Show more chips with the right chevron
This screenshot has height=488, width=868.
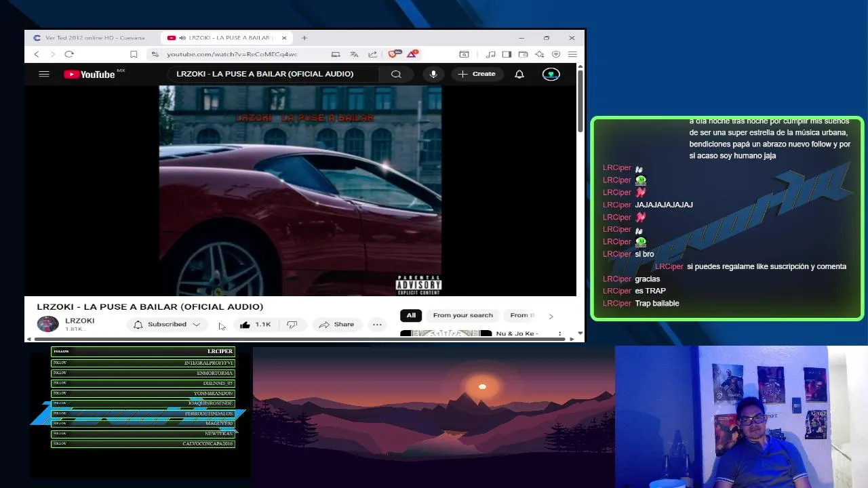click(551, 316)
